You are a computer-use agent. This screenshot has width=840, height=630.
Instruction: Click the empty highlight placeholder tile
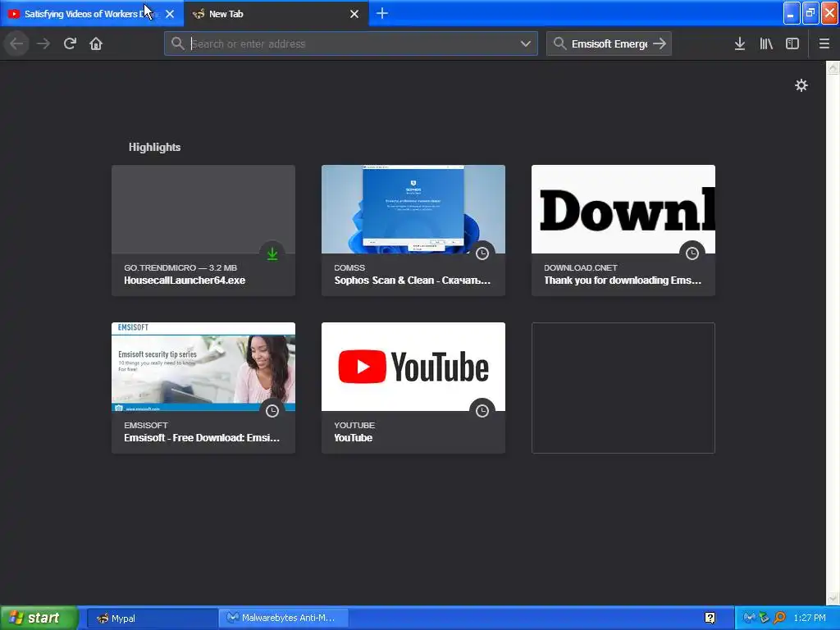tap(623, 388)
